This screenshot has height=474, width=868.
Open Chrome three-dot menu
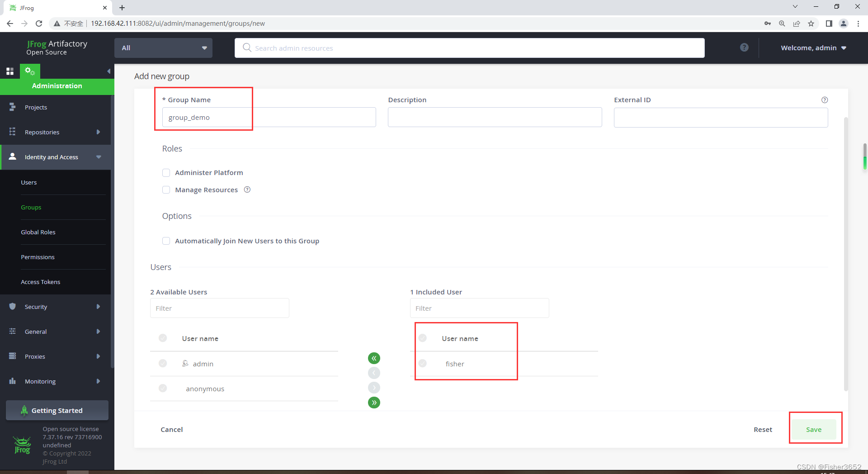click(x=858, y=24)
